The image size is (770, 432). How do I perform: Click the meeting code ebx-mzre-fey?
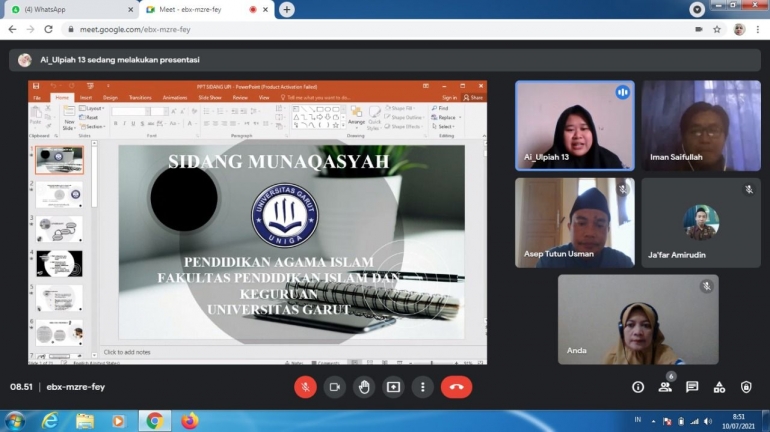pos(76,387)
